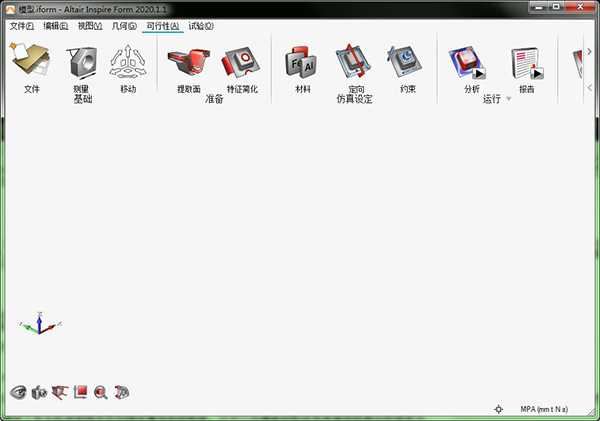Click the 提取面 extract surface tool
This screenshot has height=421, width=600.
point(189,61)
